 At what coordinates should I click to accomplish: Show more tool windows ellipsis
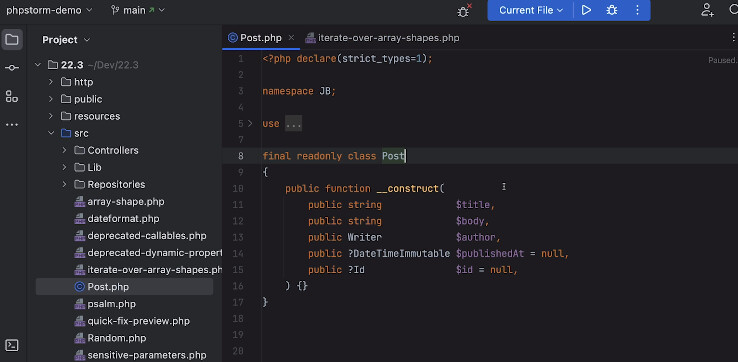(12, 125)
